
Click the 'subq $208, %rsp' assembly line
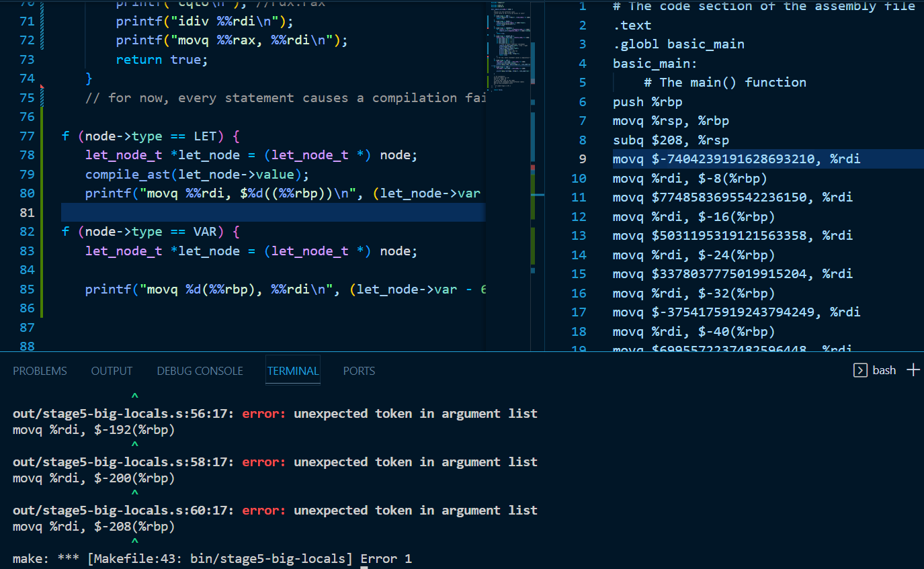click(x=670, y=140)
